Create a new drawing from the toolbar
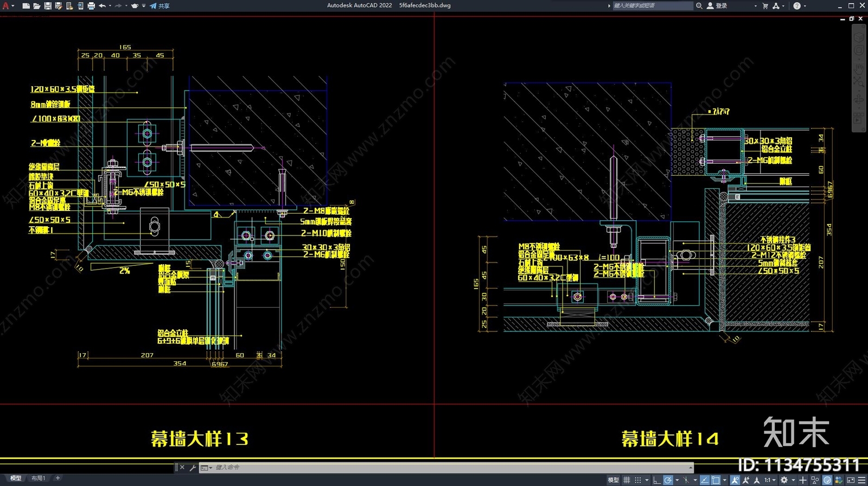The image size is (868, 486). [x=25, y=6]
